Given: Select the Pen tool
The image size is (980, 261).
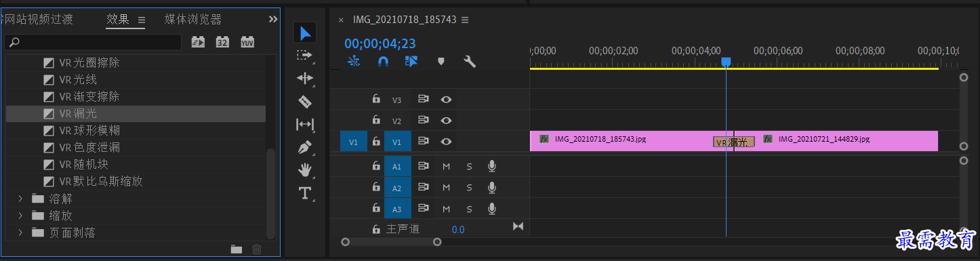Looking at the screenshot, I should [x=306, y=147].
